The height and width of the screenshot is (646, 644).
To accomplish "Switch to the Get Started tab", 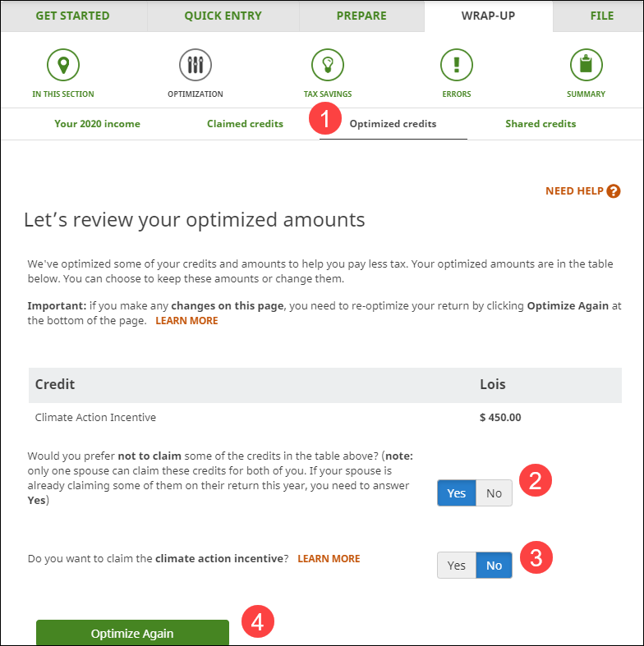I will point(73,16).
